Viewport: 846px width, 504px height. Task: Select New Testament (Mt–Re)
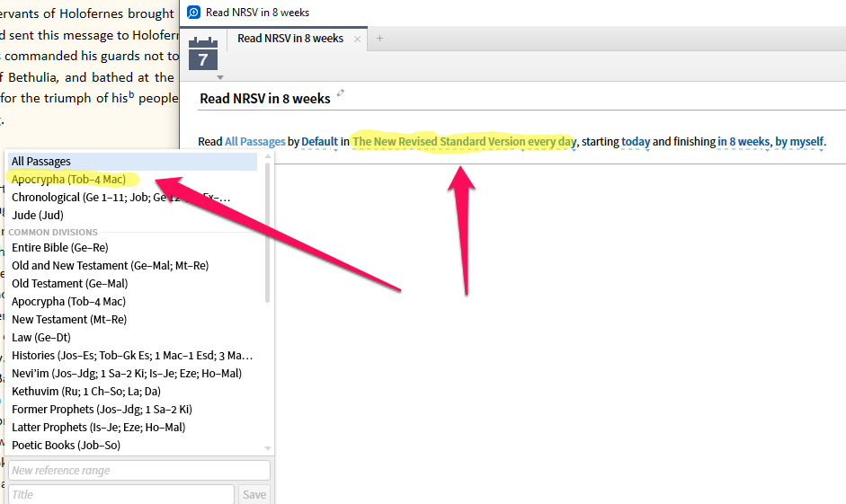(132, 319)
